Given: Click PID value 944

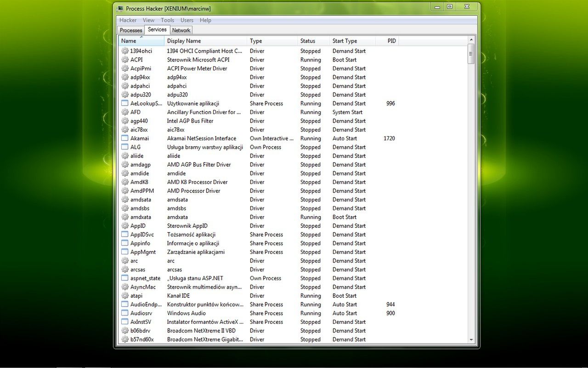Looking at the screenshot, I should click(390, 305).
